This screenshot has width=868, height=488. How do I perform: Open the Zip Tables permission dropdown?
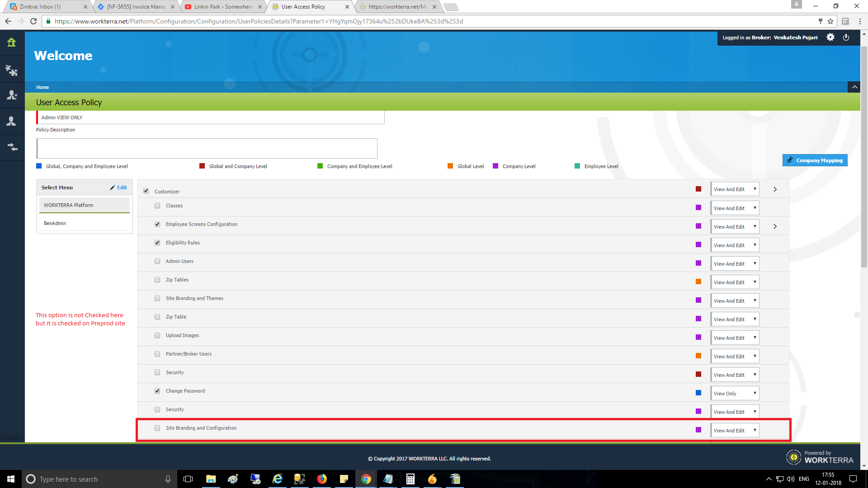pyautogui.click(x=735, y=282)
